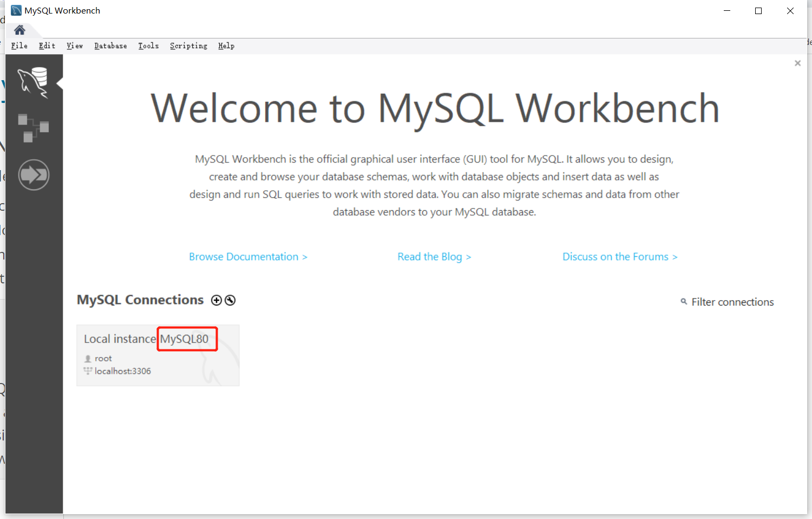Follow the Browse Documentation link
This screenshot has width=812, height=519.
pyautogui.click(x=248, y=257)
